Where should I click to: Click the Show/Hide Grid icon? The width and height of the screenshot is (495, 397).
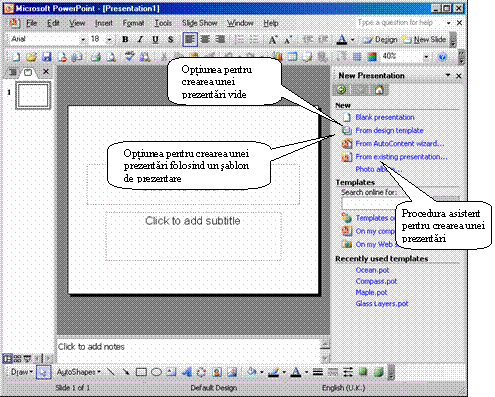click(357, 57)
